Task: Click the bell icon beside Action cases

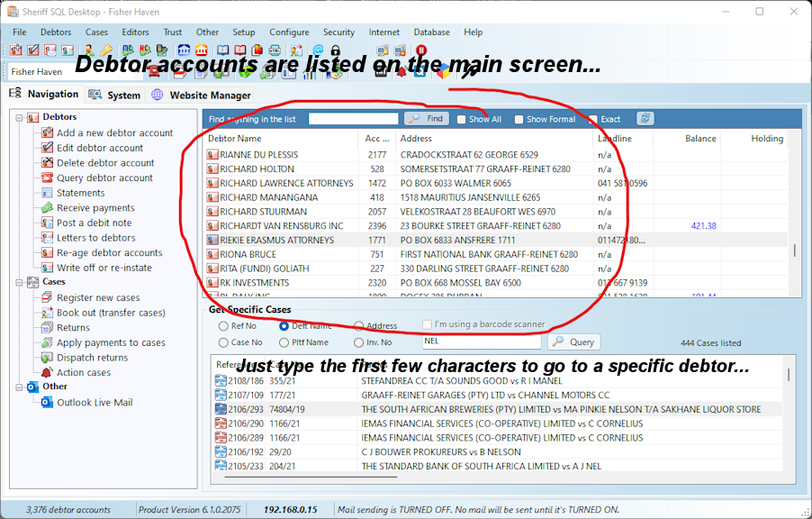Action: point(47,372)
